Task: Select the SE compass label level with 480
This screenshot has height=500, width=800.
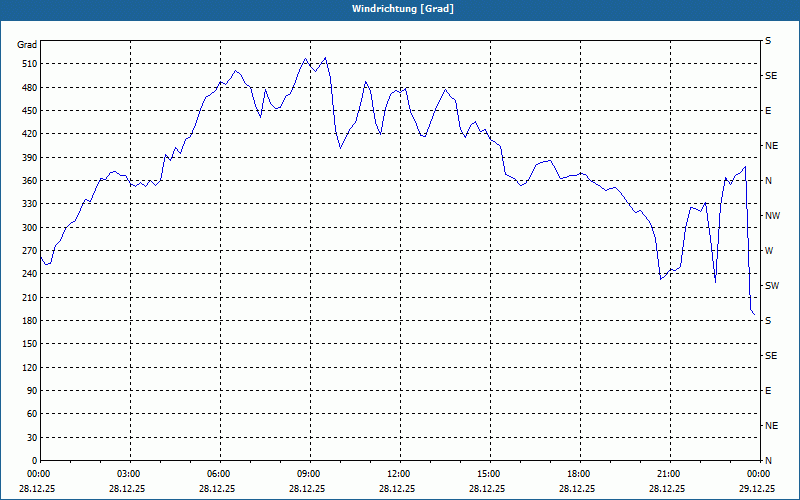Action: click(x=771, y=76)
